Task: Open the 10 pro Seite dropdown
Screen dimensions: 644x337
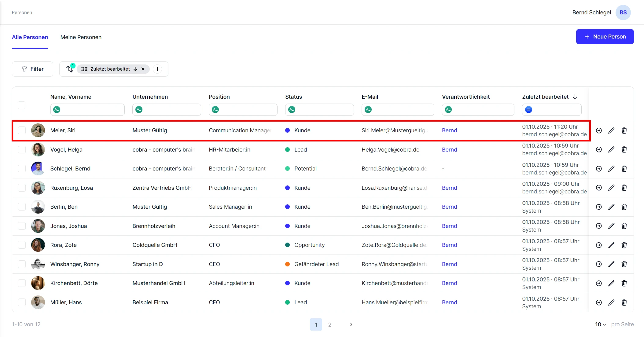Action: point(600,324)
